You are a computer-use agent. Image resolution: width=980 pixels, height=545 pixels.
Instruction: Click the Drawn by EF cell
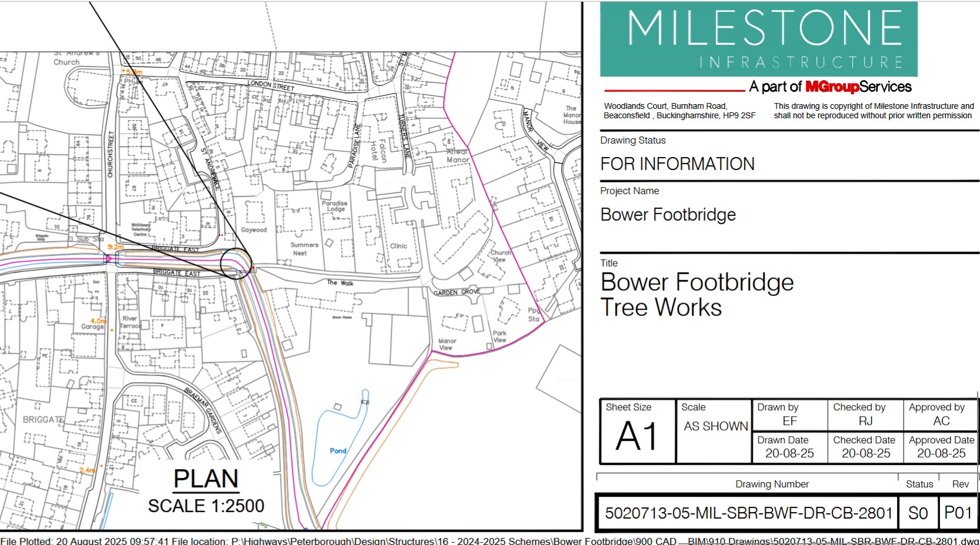point(789,415)
